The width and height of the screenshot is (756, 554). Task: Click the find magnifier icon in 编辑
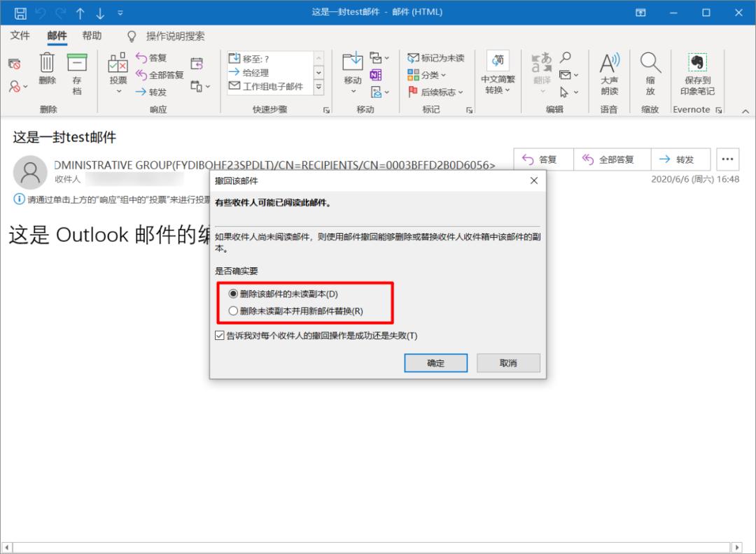tap(566, 57)
